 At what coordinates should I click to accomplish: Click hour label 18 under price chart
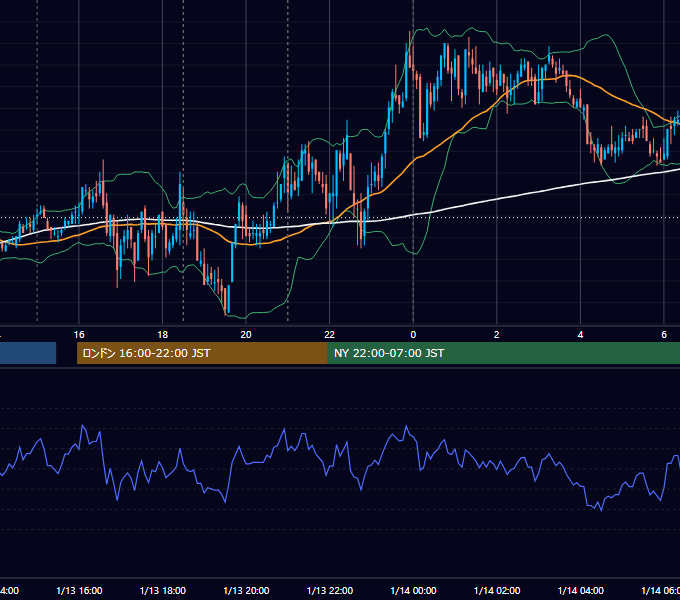click(163, 335)
